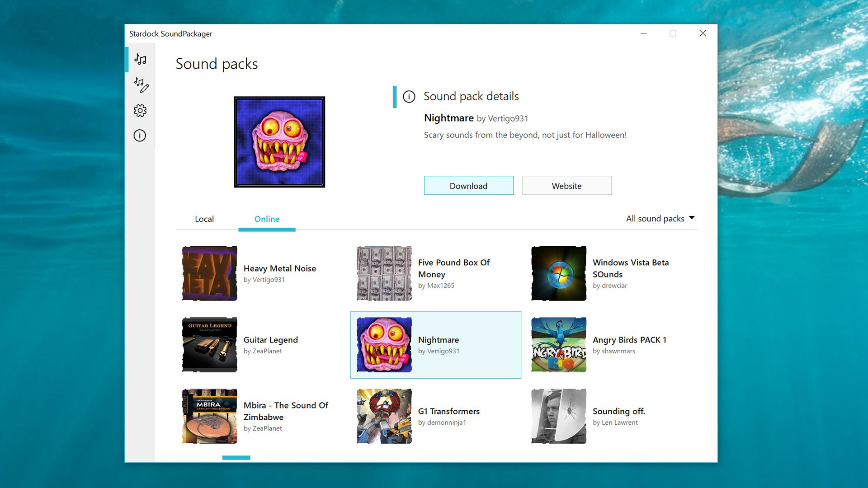Open SoundPackager settings via the gear icon
Screen dimensions: 868x488
[140, 110]
